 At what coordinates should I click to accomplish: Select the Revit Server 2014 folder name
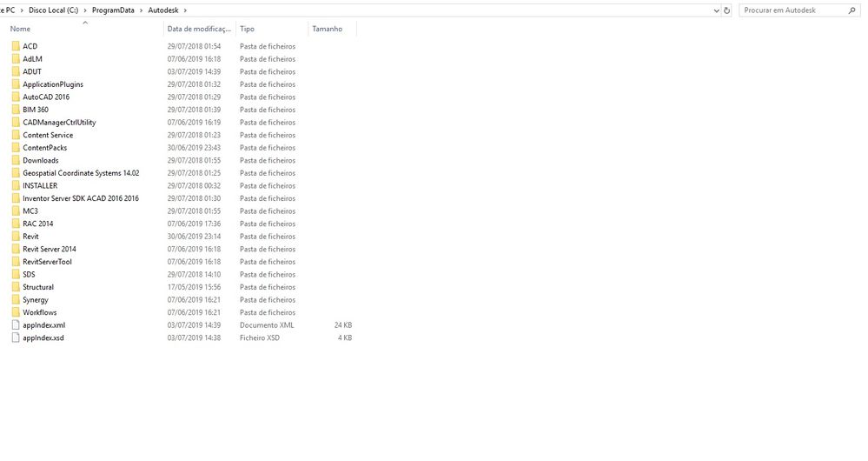pos(50,250)
